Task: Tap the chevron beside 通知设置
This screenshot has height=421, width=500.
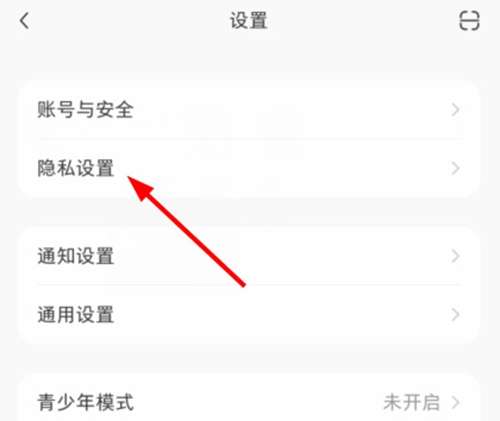Action: [456, 256]
